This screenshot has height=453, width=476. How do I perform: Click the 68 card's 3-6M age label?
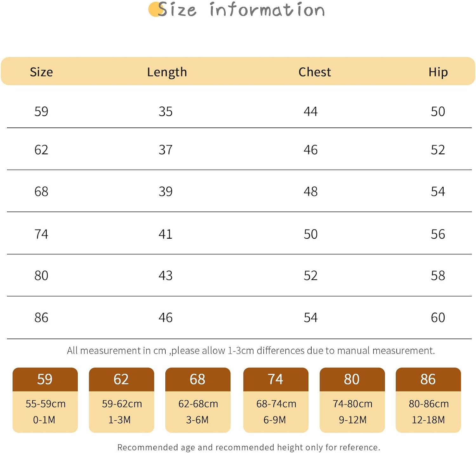[197, 420]
